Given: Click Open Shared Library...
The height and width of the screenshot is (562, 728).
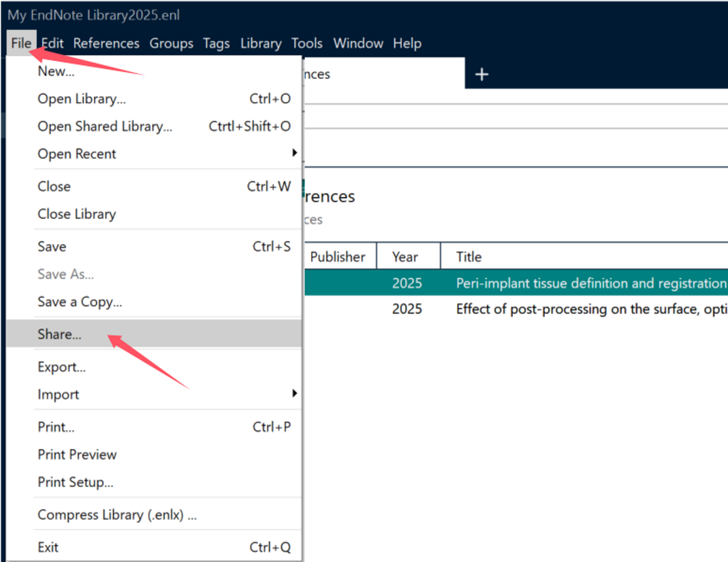Looking at the screenshot, I should click(x=105, y=126).
